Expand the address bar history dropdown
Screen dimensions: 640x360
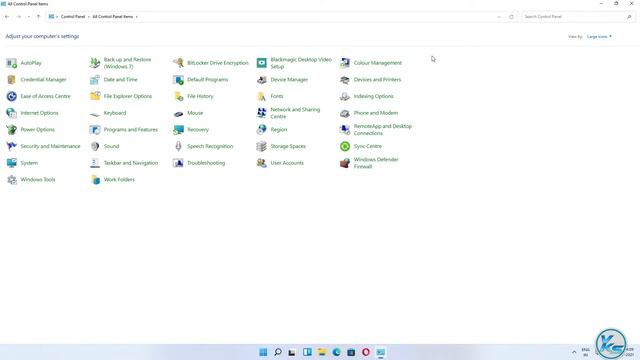pos(499,17)
